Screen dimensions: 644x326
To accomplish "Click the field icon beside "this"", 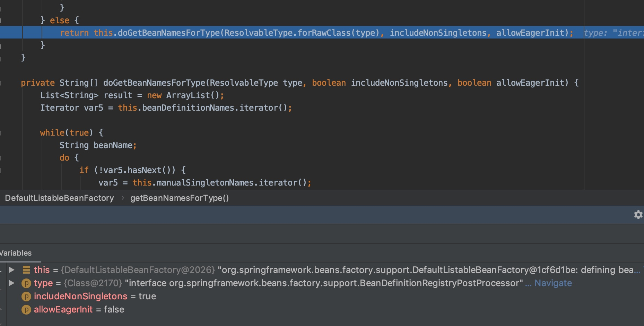I will [26, 270].
